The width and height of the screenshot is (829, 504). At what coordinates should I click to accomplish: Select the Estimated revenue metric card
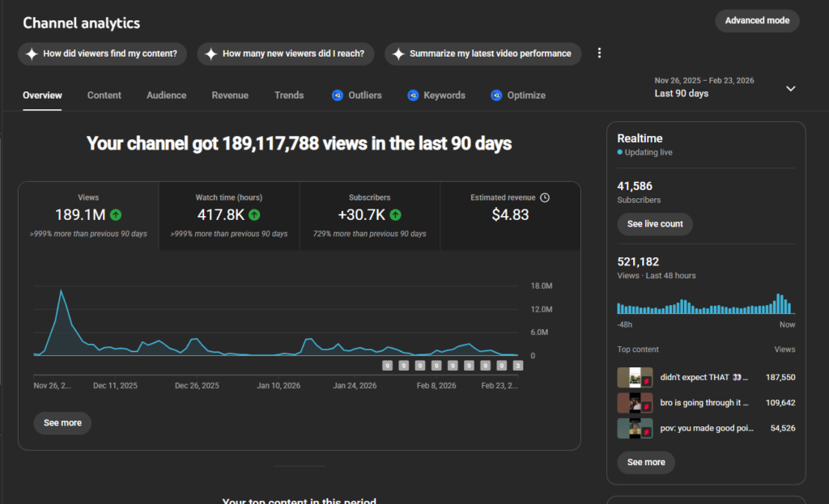pos(510,215)
